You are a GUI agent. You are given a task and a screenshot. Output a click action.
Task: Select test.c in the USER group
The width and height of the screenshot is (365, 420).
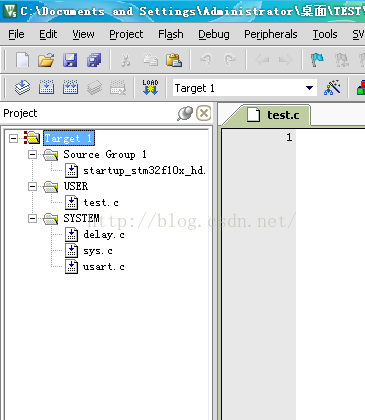(x=101, y=203)
